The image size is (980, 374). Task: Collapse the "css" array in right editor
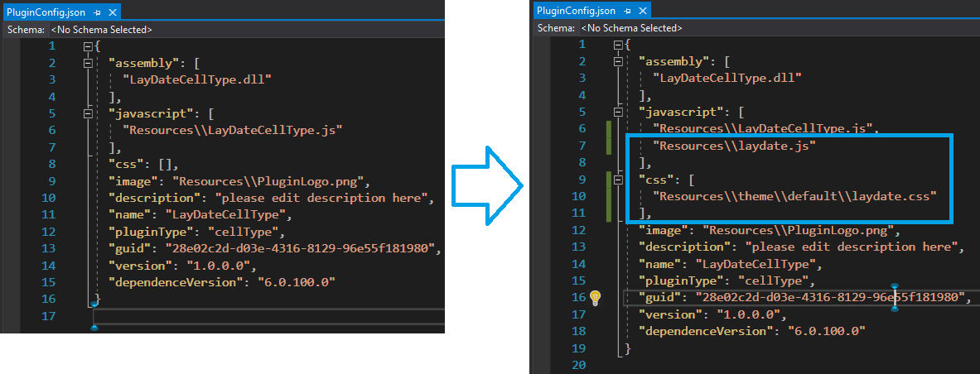[x=618, y=180]
